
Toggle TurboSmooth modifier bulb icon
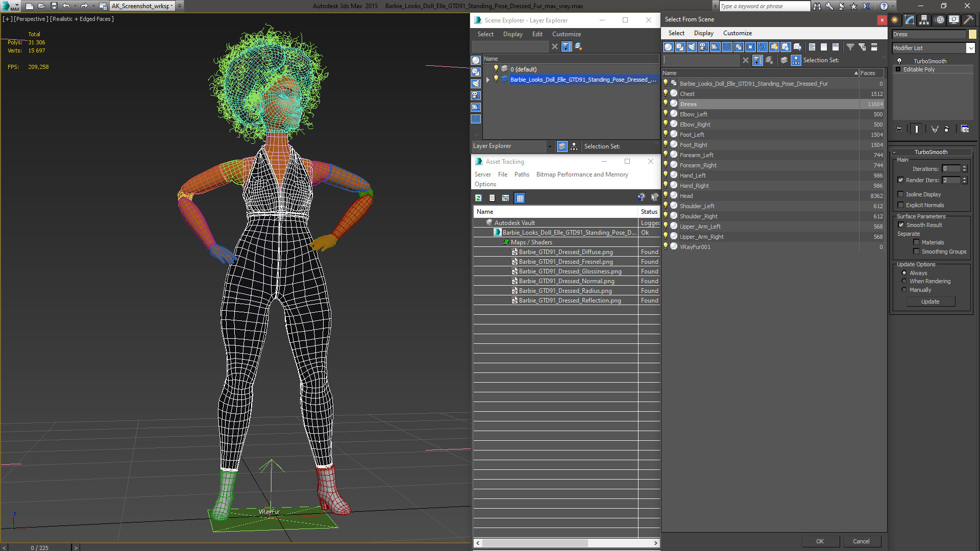pyautogui.click(x=899, y=61)
